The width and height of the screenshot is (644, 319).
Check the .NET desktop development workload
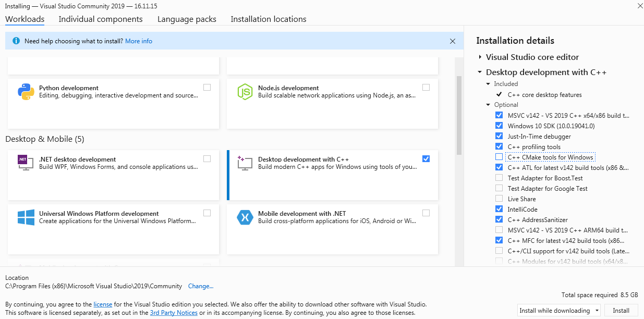tap(207, 159)
